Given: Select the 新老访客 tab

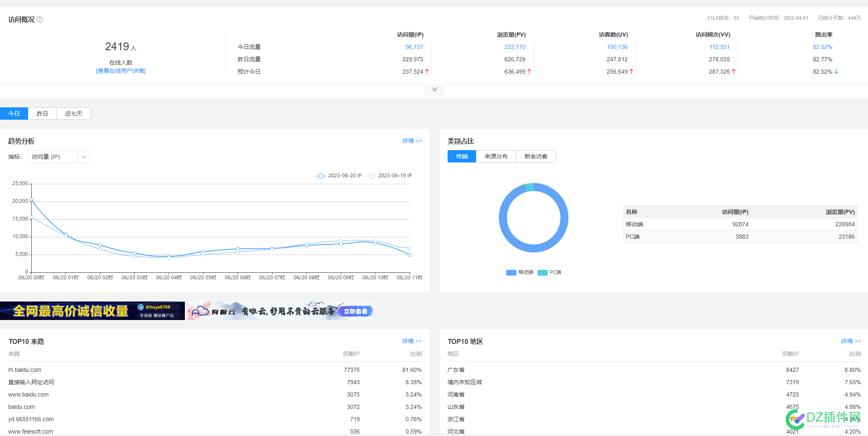Looking at the screenshot, I should click(536, 156).
